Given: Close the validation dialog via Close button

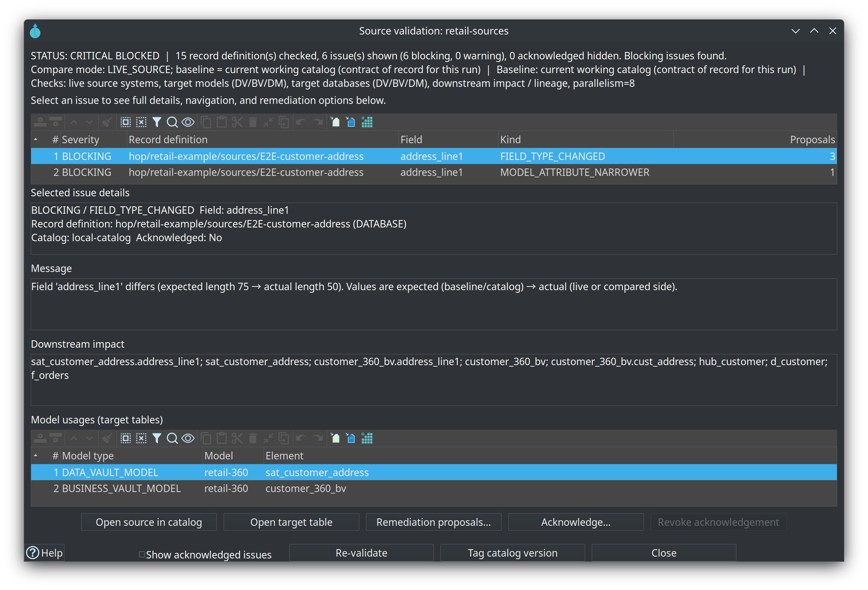Looking at the screenshot, I should click(x=664, y=553).
